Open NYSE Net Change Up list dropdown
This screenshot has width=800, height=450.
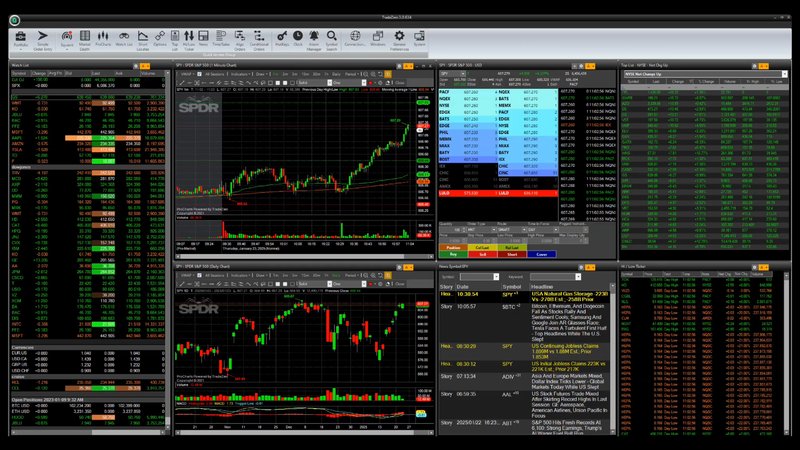pyautogui.click(x=784, y=74)
